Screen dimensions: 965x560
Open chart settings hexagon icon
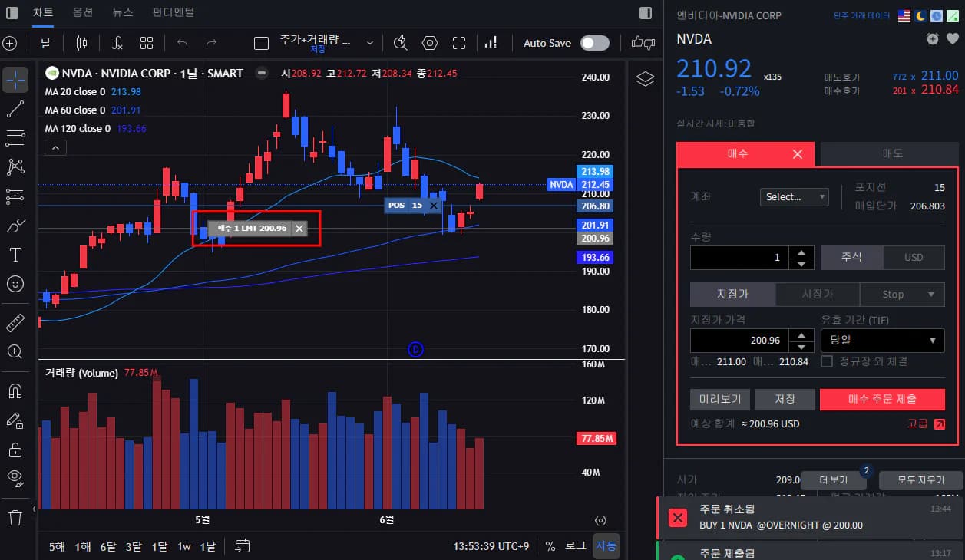coord(430,43)
